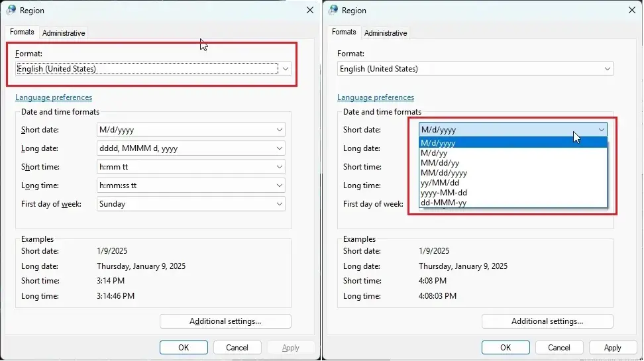Open Language preferences link in left dialog
Viewport: 644px width, 361px height.
point(54,97)
